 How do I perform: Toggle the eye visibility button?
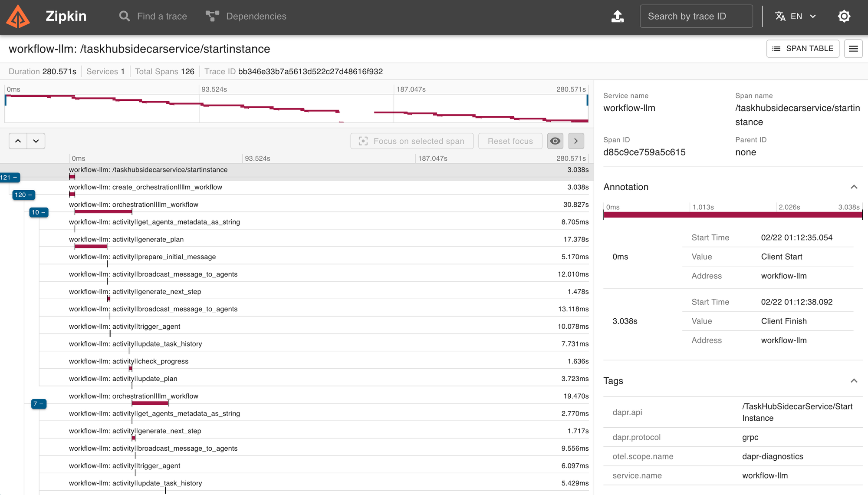(555, 141)
